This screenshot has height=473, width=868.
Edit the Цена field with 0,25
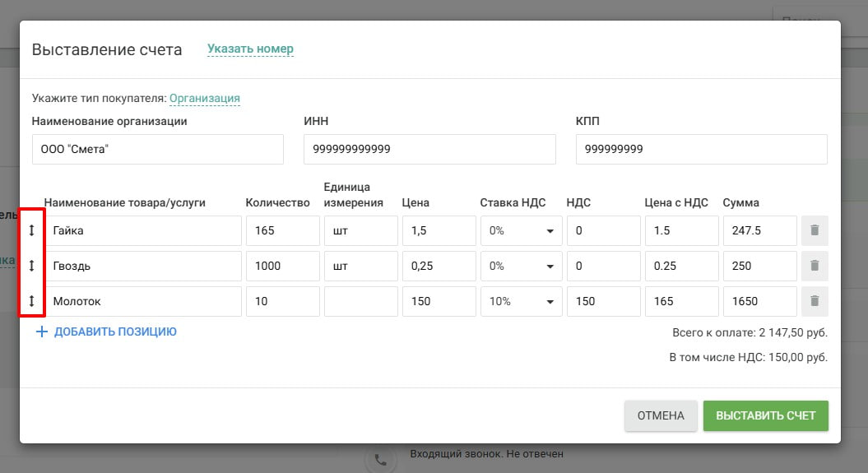click(439, 266)
